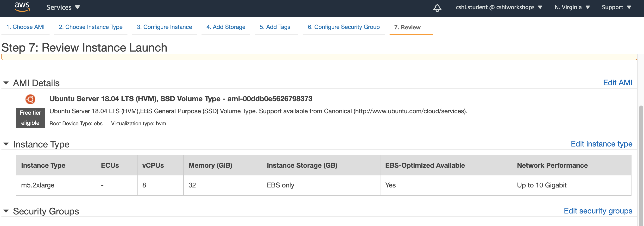The width and height of the screenshot is (644, 226).
Task: Click Edit security groups
Action: pos(598,211)
